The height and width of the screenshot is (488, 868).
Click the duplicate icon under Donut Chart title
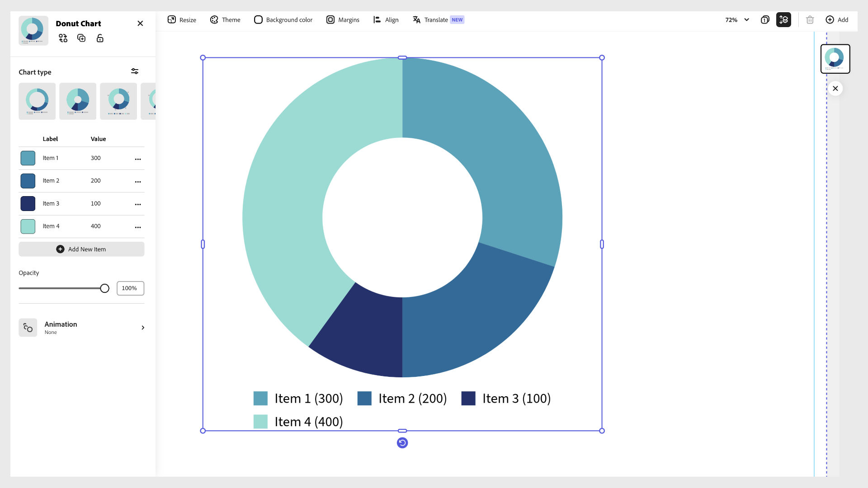click(81, 38)
